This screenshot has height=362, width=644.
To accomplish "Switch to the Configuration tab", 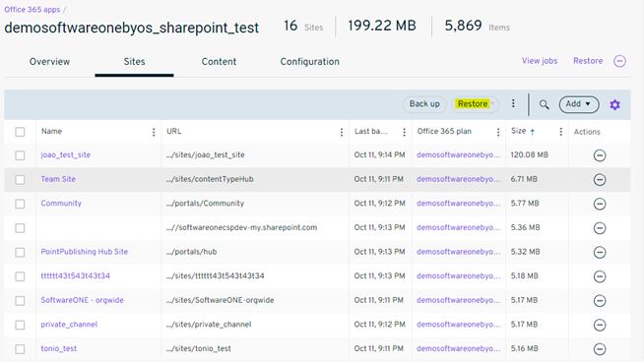I will click(x=309, y=62).
